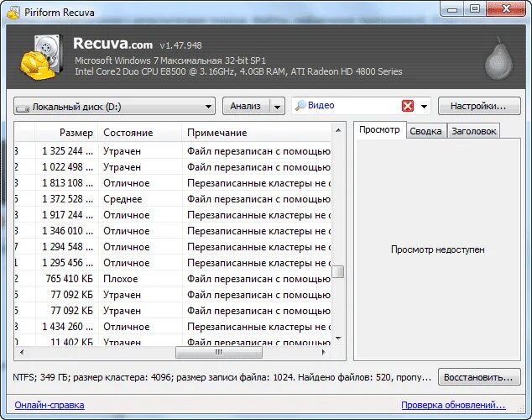
Task: Select the row sized 1 295 456
Action: point(173,262)
